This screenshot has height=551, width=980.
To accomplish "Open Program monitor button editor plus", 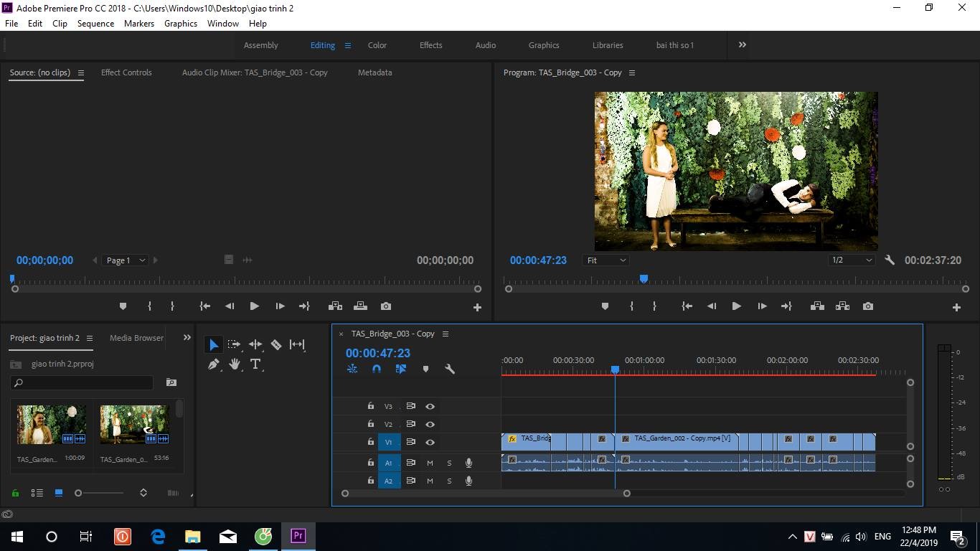I will click(956, 307).
